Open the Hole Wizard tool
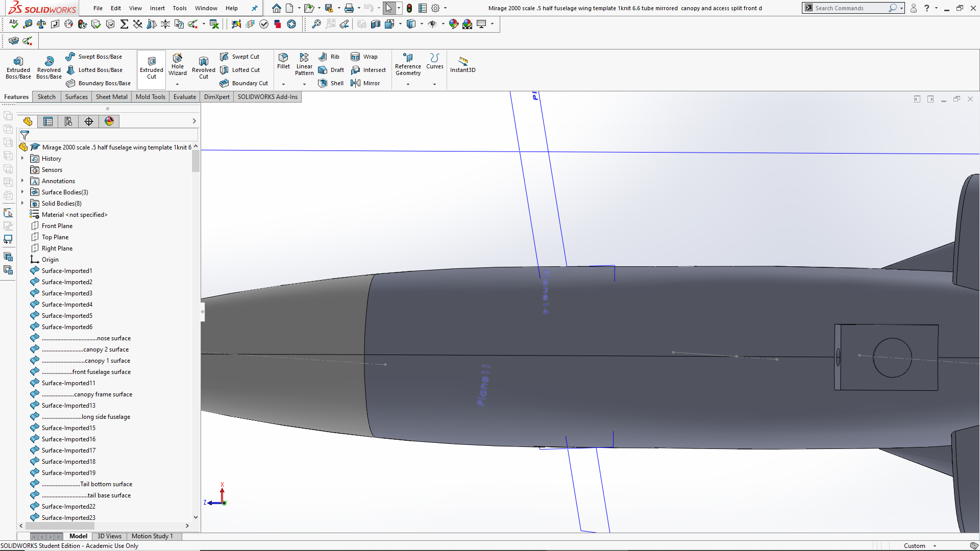This screenshot has height=551, width=980. click(178, 66)
